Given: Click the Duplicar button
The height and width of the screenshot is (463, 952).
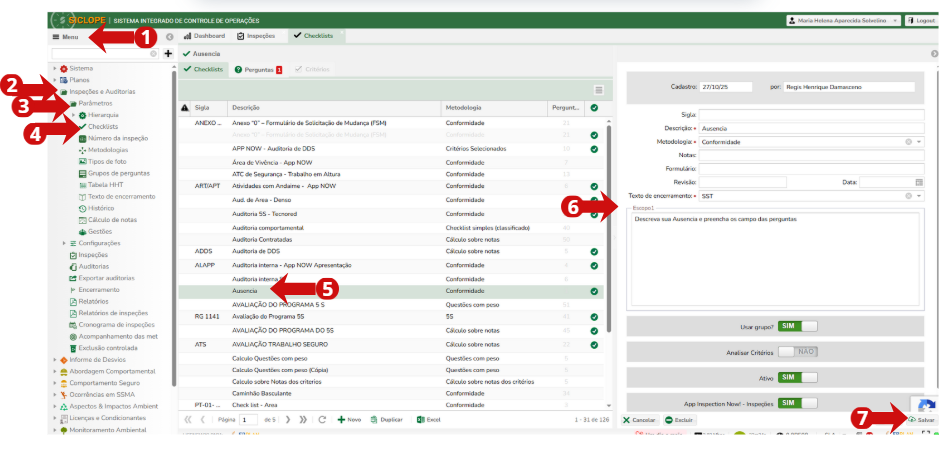Looking at the screenshot, I should [x=386, y=420].
